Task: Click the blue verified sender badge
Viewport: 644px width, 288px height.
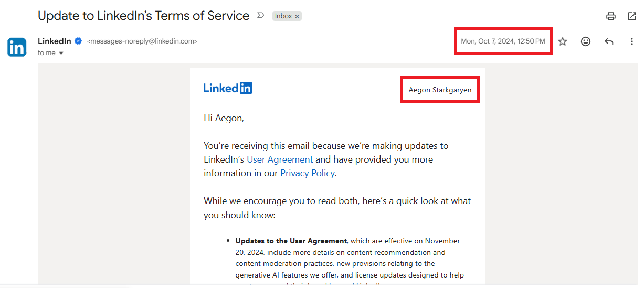Action: 78,41
